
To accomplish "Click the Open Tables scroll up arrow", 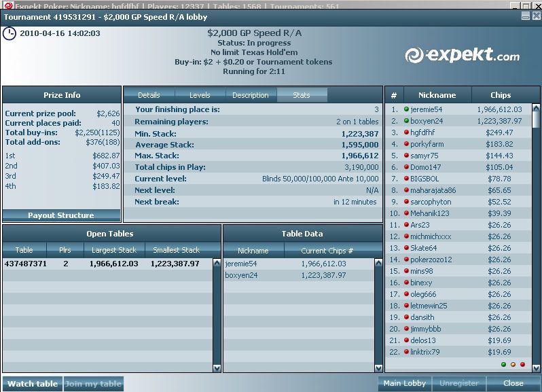I will click(217, 263).
